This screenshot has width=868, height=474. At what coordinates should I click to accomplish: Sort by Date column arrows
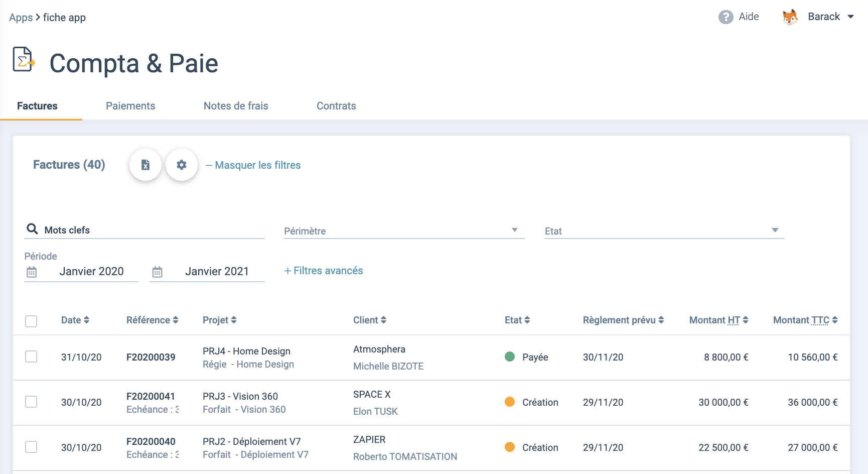[x=87, y=320]
